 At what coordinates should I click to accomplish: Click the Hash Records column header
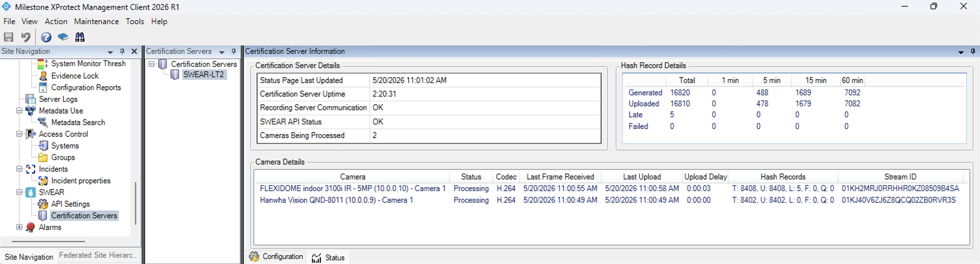pyautogui.click(x=783, y=177)
